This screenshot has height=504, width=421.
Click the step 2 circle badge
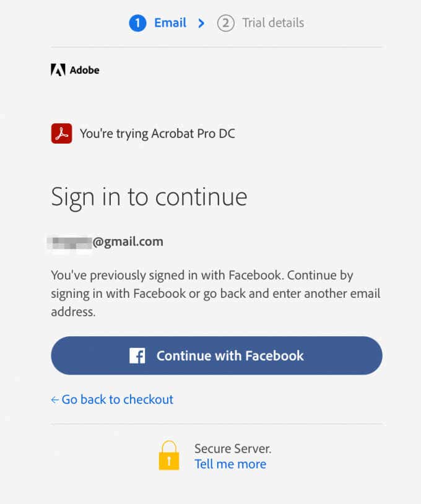pos(225,24)
